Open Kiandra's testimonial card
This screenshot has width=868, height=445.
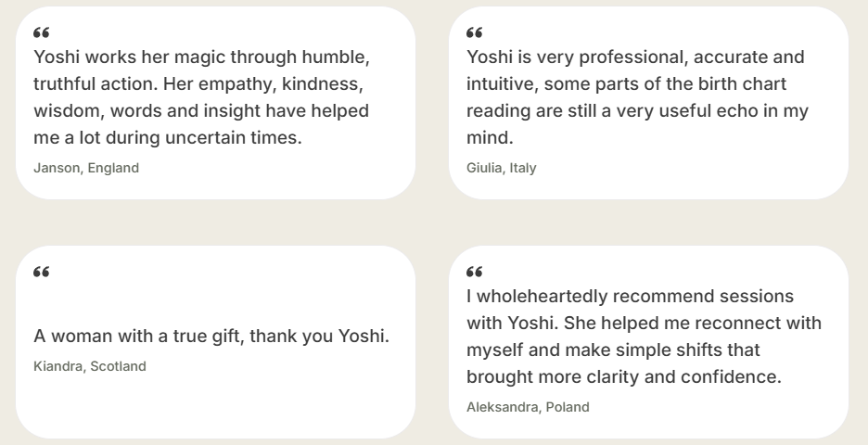pos(278,399)
